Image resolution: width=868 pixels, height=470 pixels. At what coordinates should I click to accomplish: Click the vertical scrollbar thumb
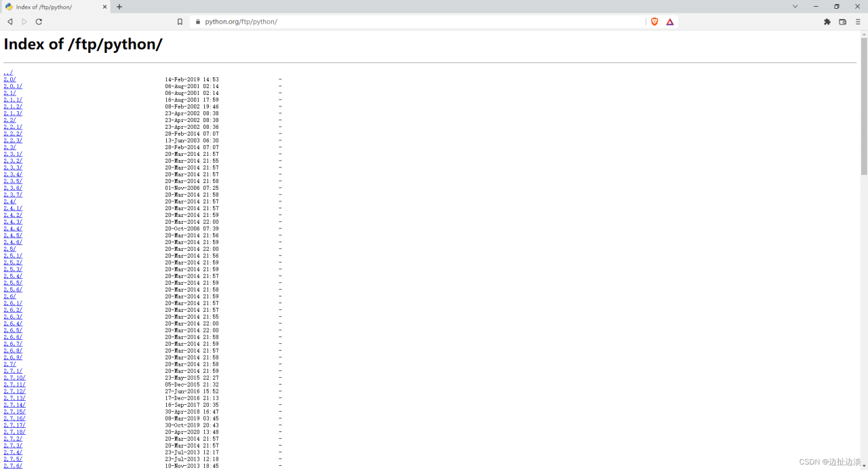864,106
